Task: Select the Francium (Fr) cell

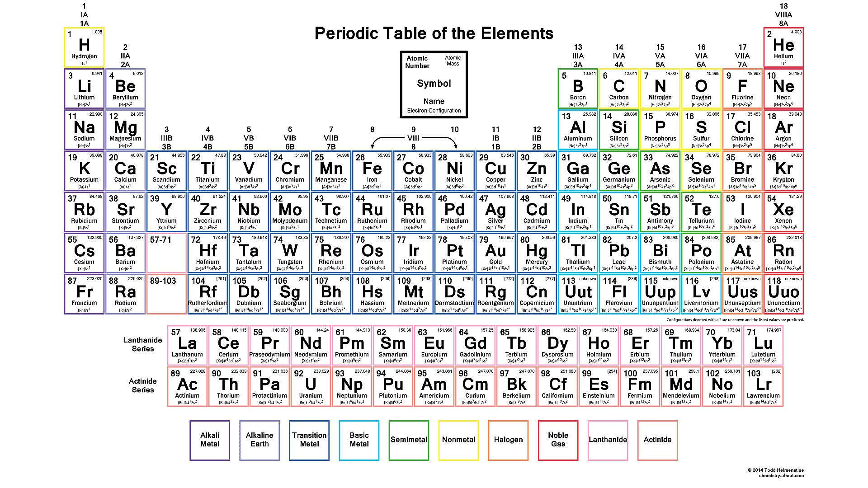Action: coord(84,294)
